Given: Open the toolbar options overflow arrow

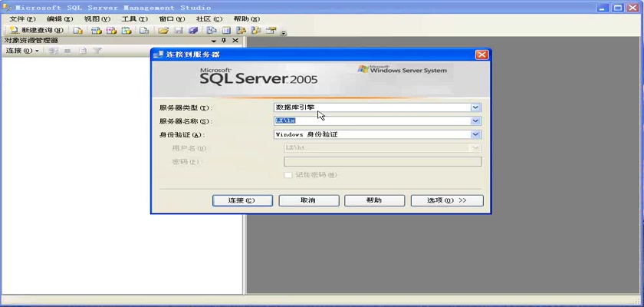Looking at the screenshot, I should click(x=284, y=33).
